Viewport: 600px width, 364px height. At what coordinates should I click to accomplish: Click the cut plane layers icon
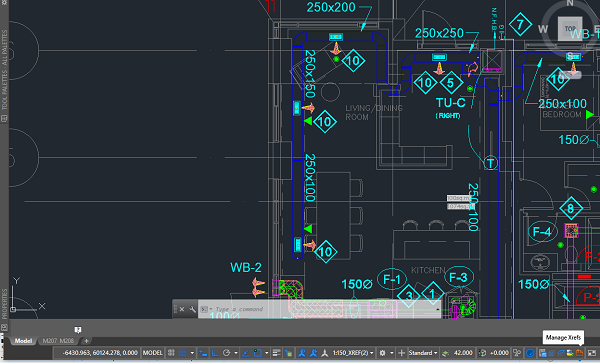445,353
